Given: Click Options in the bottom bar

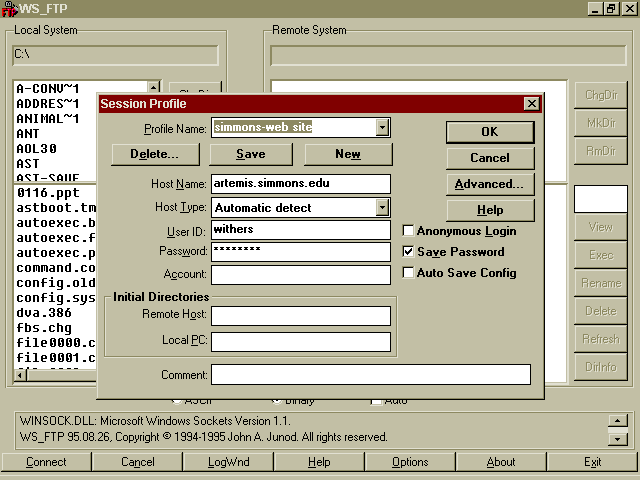Looking at the screenshot, I should [410, 462].
